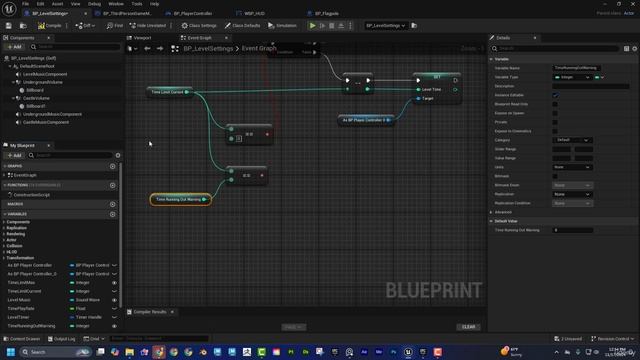The image size is (640, 360).
Task: Open the Content Drawer
Action: [22, 339]
